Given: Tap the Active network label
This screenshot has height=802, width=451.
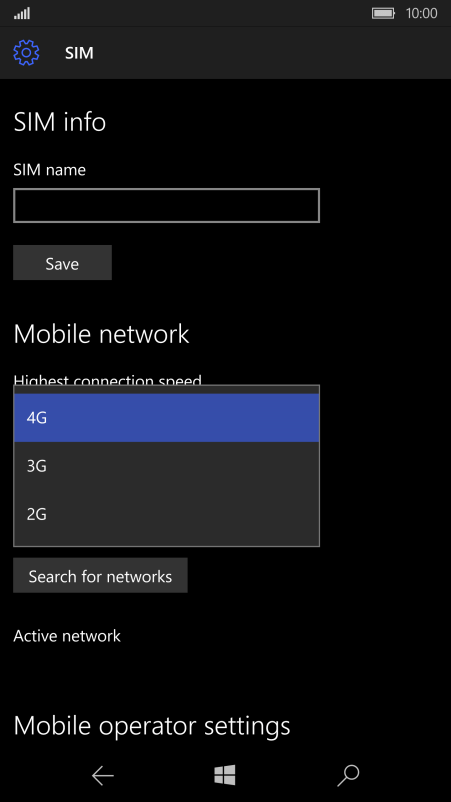Looking at the screenshot, I should tap(67, 636).
